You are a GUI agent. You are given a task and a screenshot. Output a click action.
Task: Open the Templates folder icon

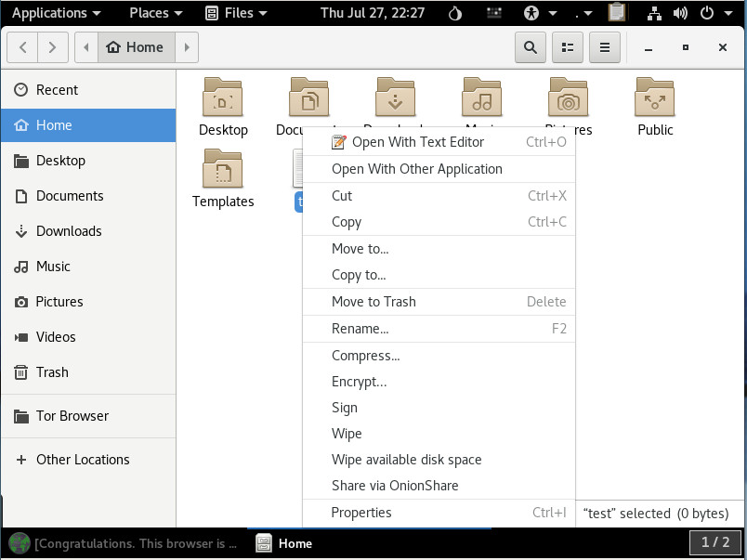coord(223,169)
